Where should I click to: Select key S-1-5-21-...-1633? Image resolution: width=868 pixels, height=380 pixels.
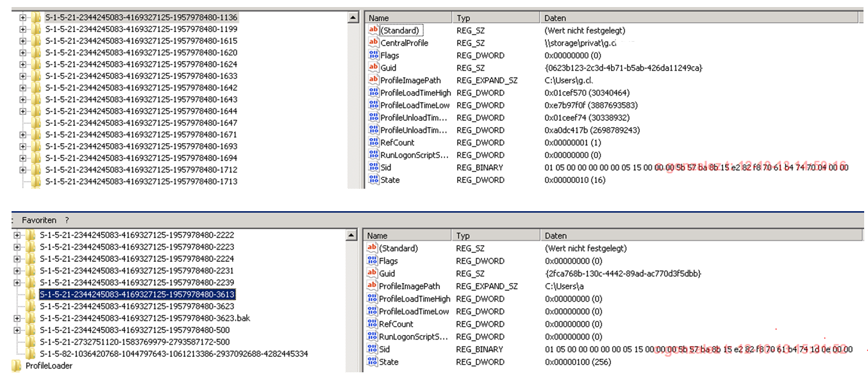(141, 76)
